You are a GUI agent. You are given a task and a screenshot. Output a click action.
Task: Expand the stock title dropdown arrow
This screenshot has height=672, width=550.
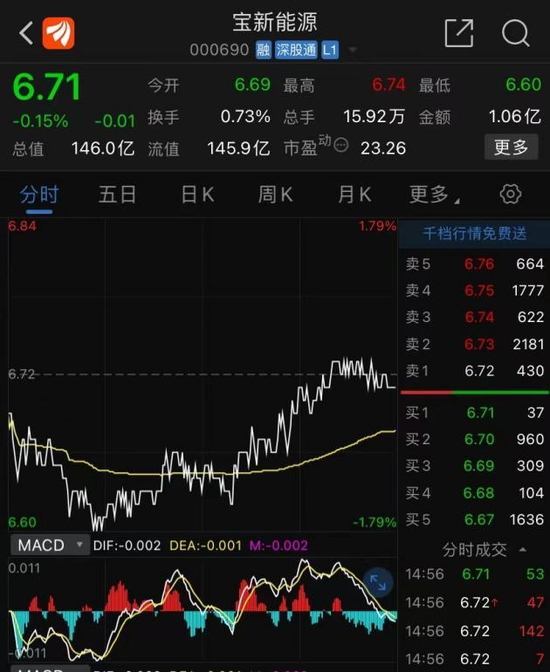pyautogui.click(x=353, y=50)
